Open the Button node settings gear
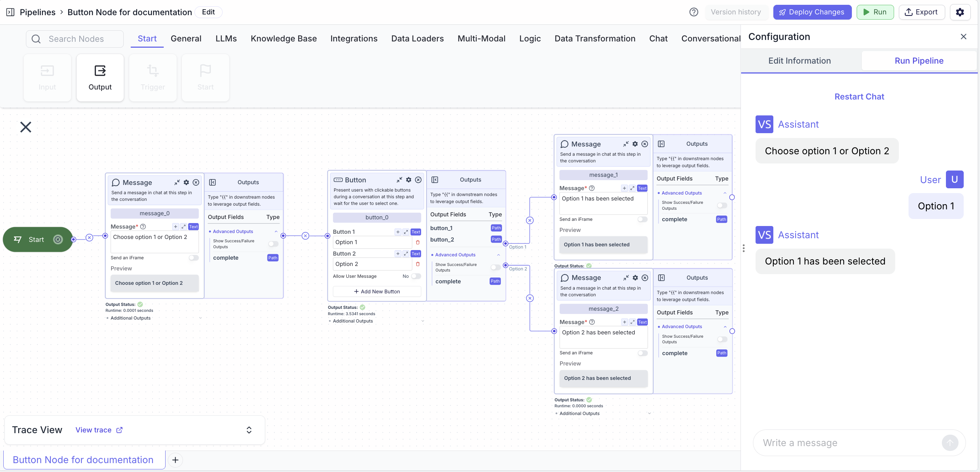 point(409,180)
